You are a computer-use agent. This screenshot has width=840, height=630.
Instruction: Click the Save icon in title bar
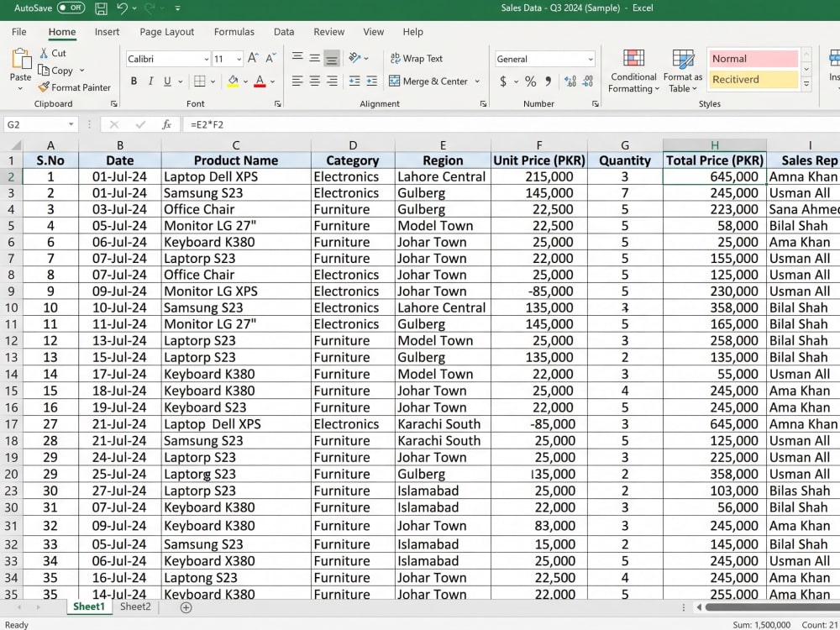101,8
